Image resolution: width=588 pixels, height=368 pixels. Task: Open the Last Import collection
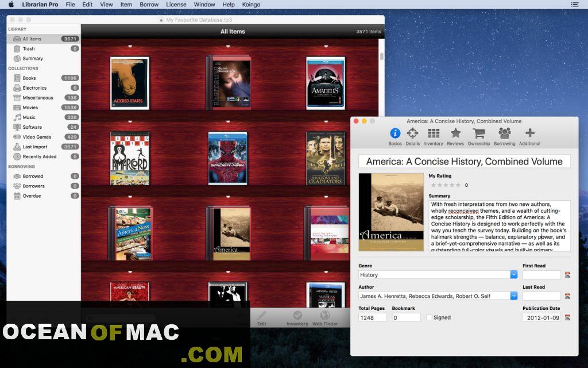point(44,147)
